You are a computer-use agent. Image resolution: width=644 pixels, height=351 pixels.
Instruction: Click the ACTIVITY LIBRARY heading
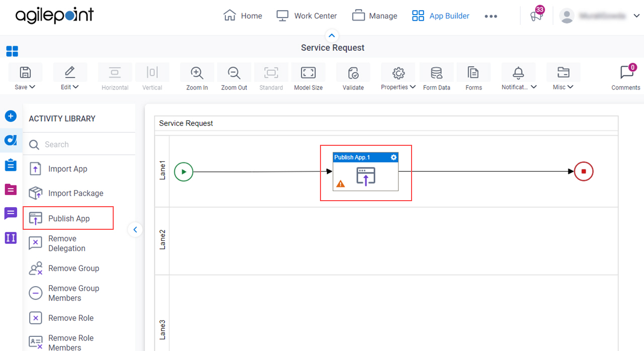point(62,119)
